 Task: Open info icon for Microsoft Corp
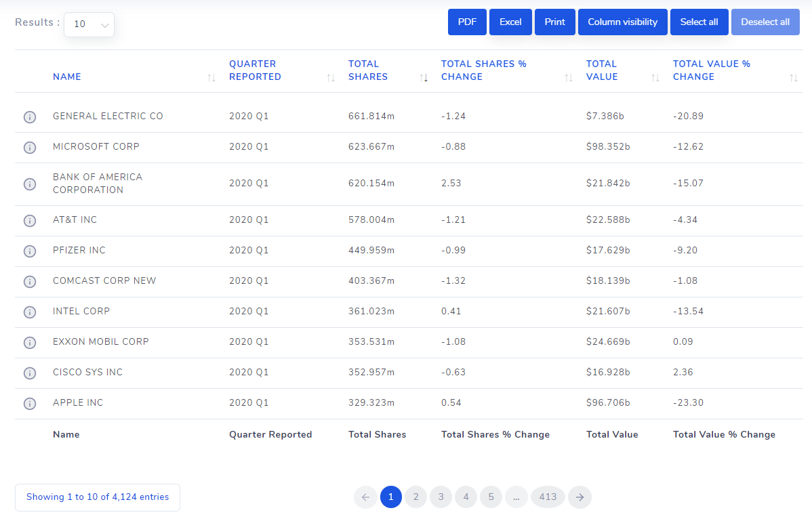click(x=30, y=148)
